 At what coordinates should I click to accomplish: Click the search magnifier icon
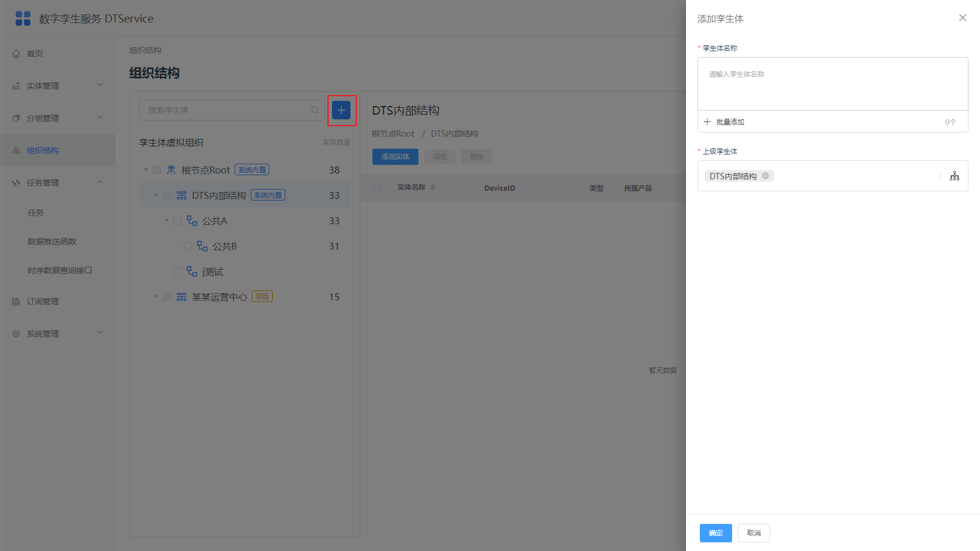315,110
